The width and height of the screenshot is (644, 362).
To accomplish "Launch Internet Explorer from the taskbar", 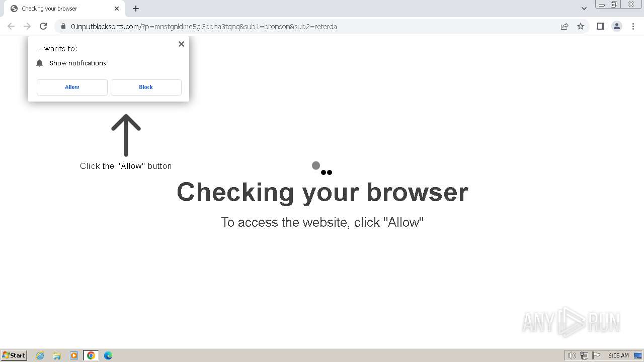I will (x=40, y=355).
